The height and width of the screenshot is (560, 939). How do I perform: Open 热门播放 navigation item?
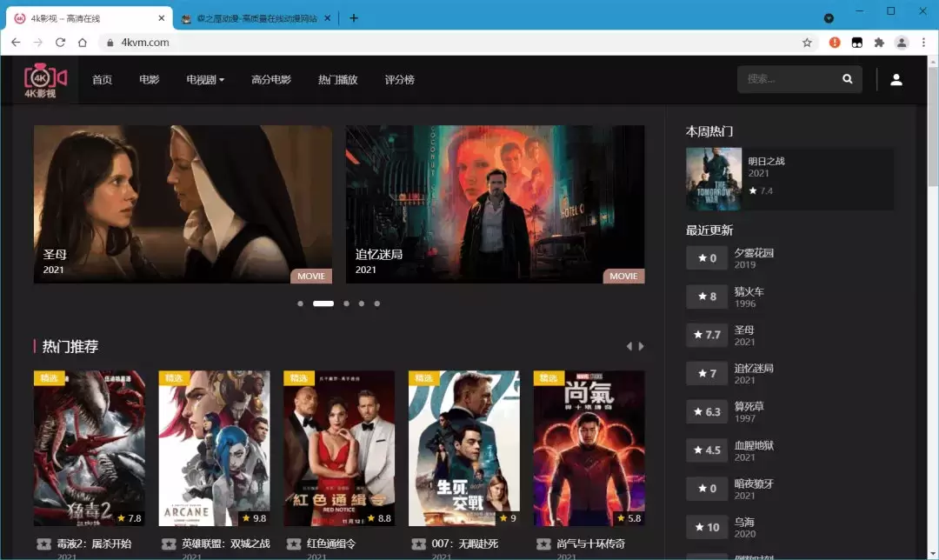337,80
